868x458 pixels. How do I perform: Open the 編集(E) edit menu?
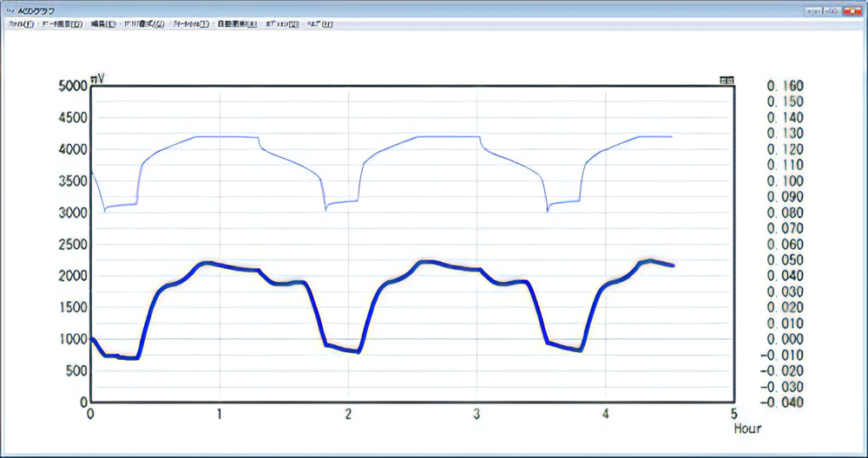[102, 24]
